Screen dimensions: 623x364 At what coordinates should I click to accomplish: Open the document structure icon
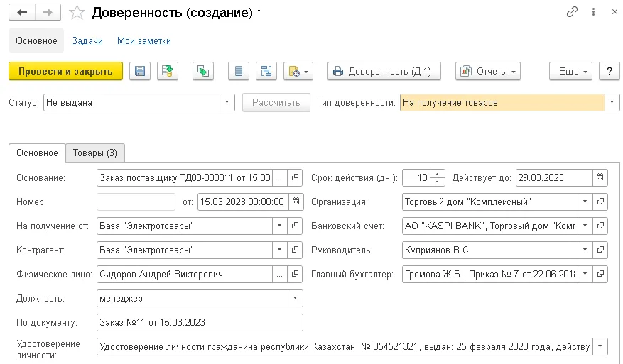pyautogui.click(x=266, y=72)
